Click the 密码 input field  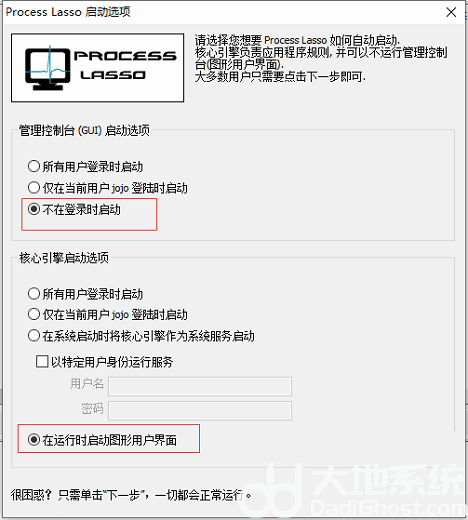[x=200, y=411]
